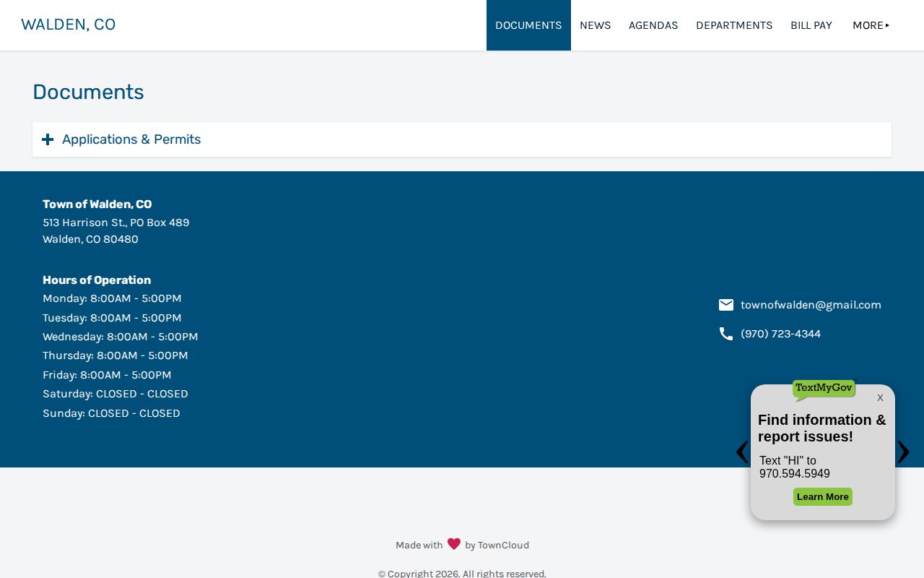This screenshot has height=578, width=924.
Task: Email townofwalden@gmail.com address link
Action: (x=811, y=305)
